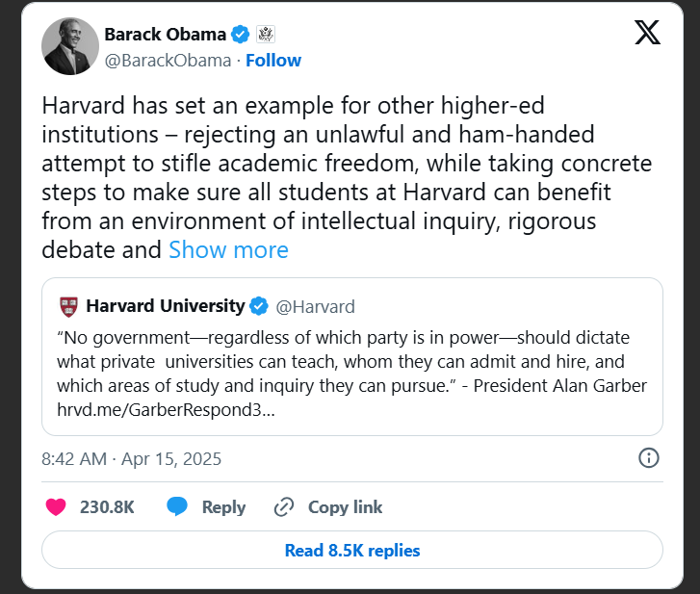Click the blue verified badge beside the author name
The width and height of the screenshot is (700, 594).
242,35
